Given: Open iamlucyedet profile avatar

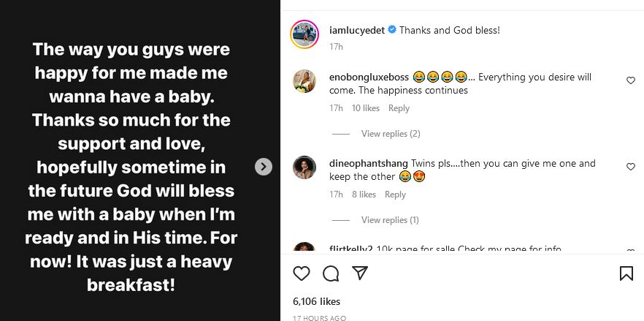Looking at the screenshot, I should tap(304, 34).
